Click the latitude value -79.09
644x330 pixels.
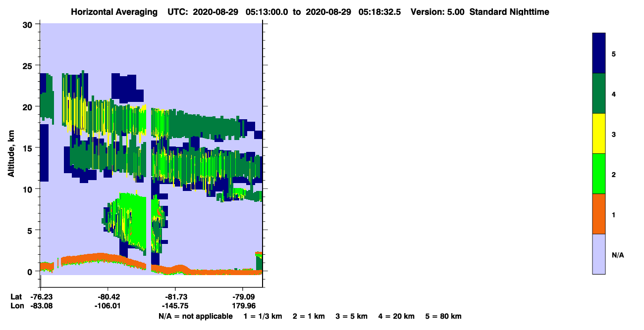click(242, 297)
